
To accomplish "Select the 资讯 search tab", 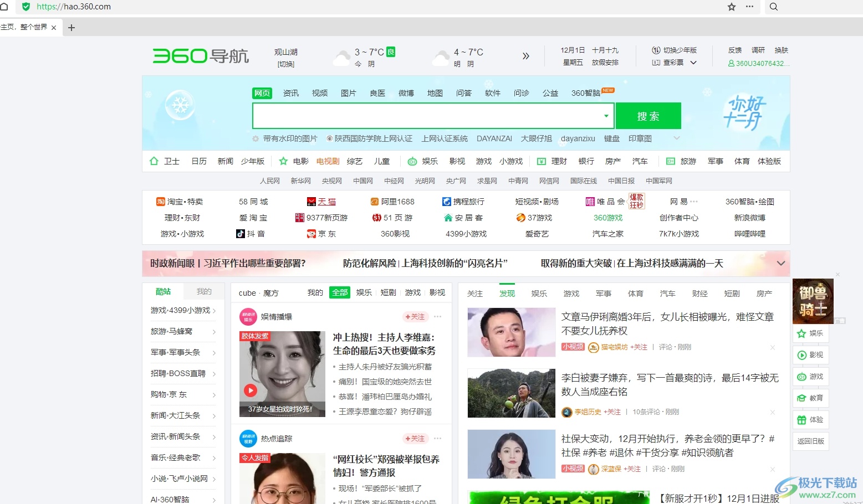I will pos(291,93).
